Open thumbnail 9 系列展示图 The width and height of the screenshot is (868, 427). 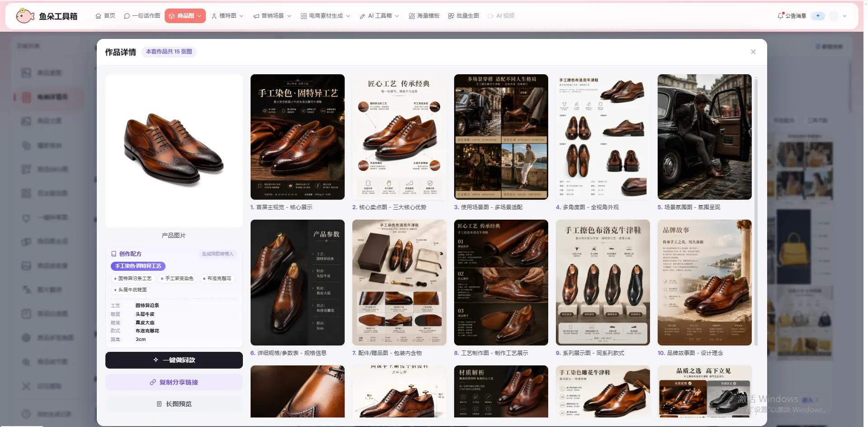click(603, 283)
